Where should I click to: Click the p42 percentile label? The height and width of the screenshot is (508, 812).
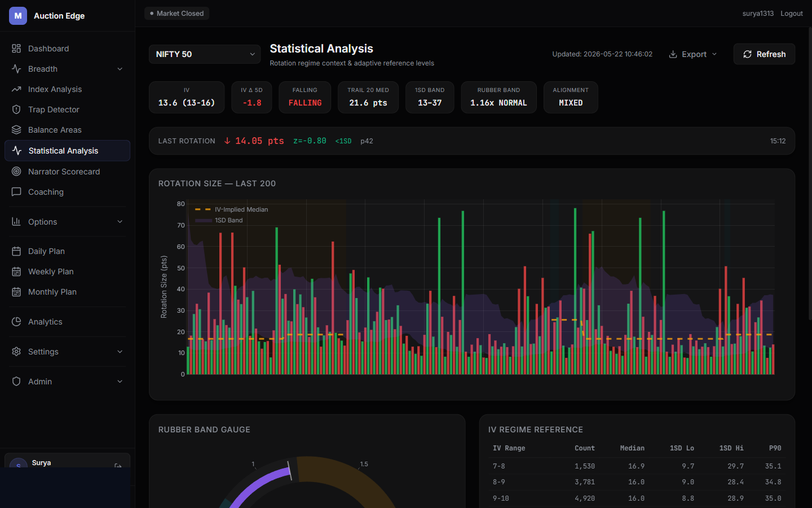[367, 141]
